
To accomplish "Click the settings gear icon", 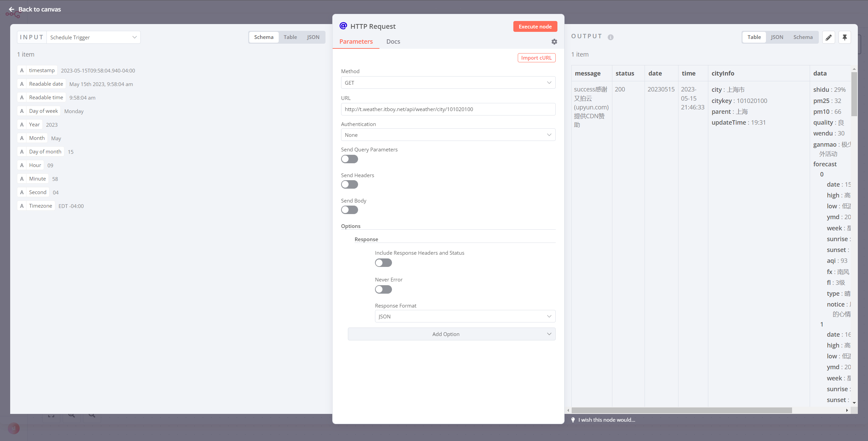I will [x=554, y=42].
